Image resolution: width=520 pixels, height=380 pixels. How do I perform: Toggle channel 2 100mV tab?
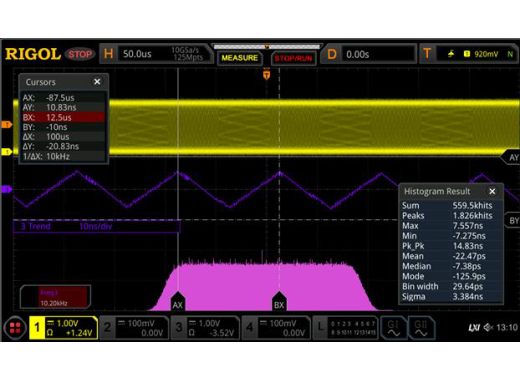134,328
